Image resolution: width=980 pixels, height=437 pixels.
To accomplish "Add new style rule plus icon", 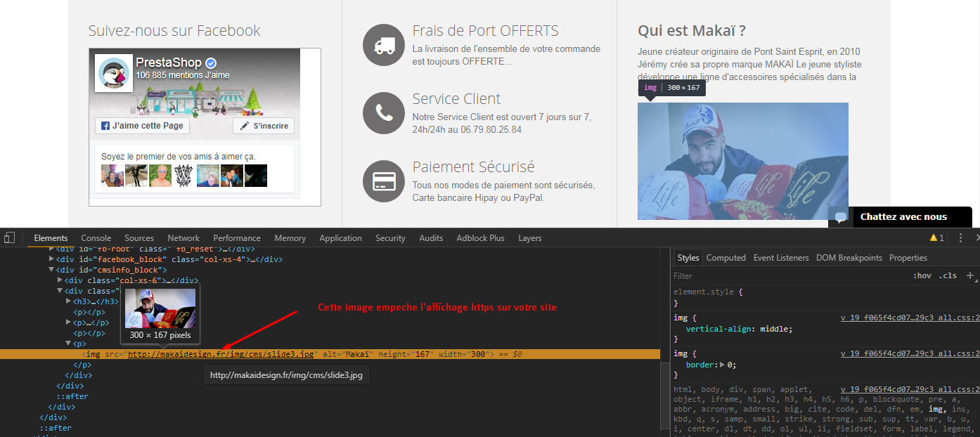I will [x=970, y=275].
